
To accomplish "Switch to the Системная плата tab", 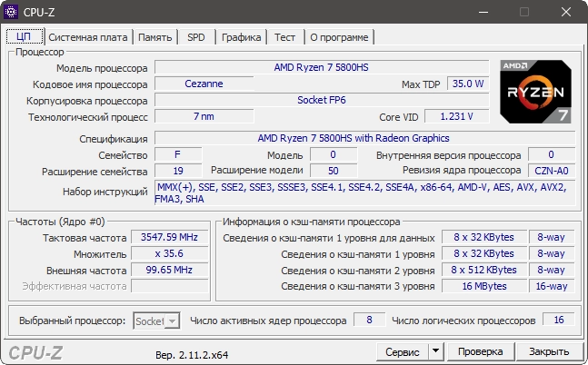I will pyautogui.click(x=88, y=37).
